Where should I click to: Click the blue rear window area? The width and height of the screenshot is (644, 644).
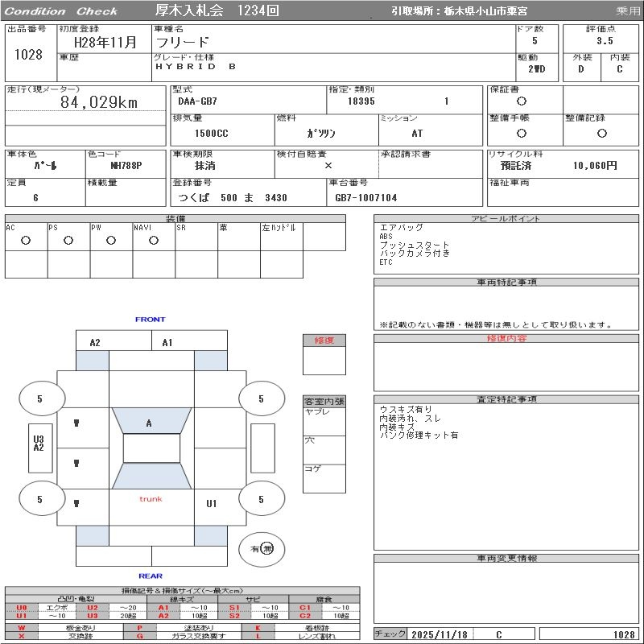pos(151,476)
